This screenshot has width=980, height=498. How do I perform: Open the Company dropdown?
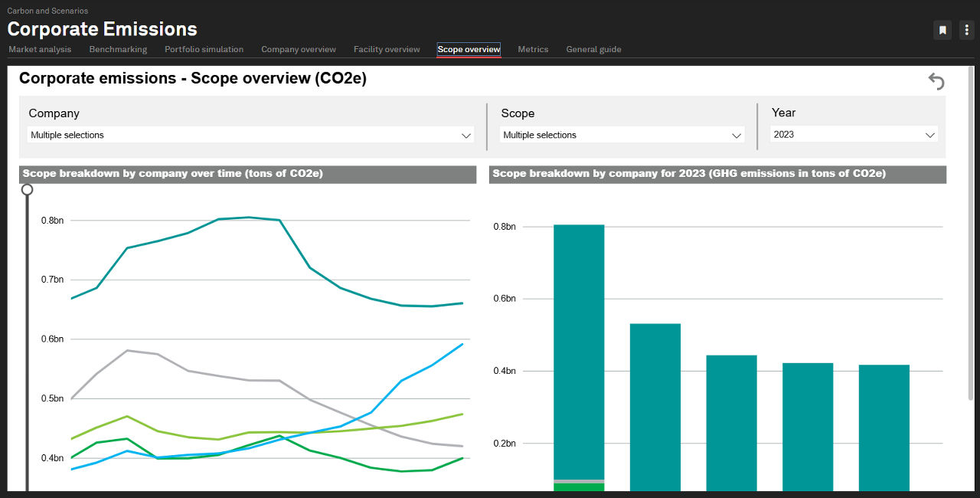click(250, 135)
